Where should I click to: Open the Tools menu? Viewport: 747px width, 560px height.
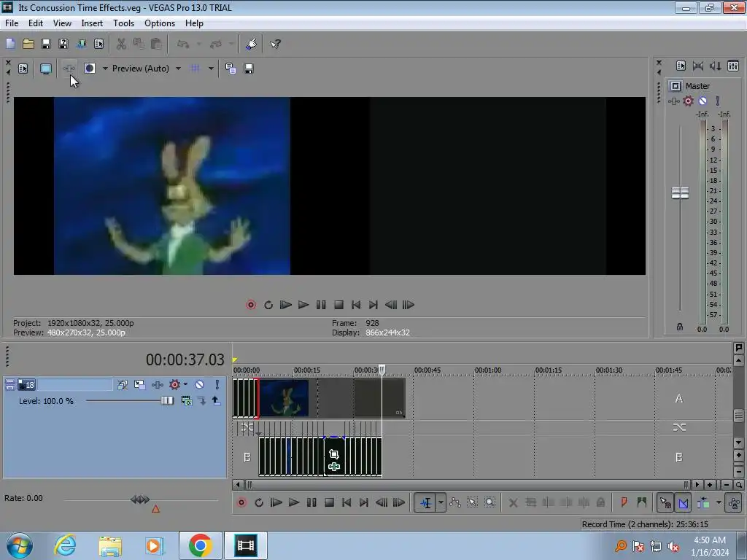tap(123, 23)
